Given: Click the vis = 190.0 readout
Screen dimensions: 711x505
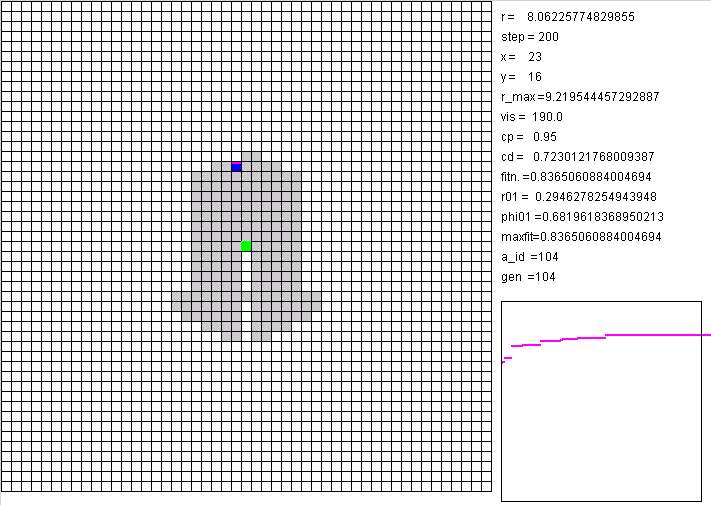Looking at the screenshot, I should 532,117.
